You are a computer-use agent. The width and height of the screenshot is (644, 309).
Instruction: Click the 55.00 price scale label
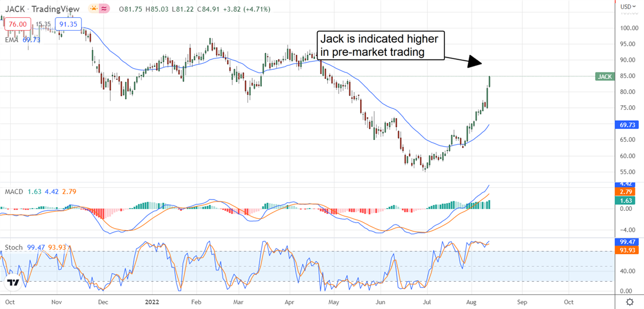(x=627, y=172)
